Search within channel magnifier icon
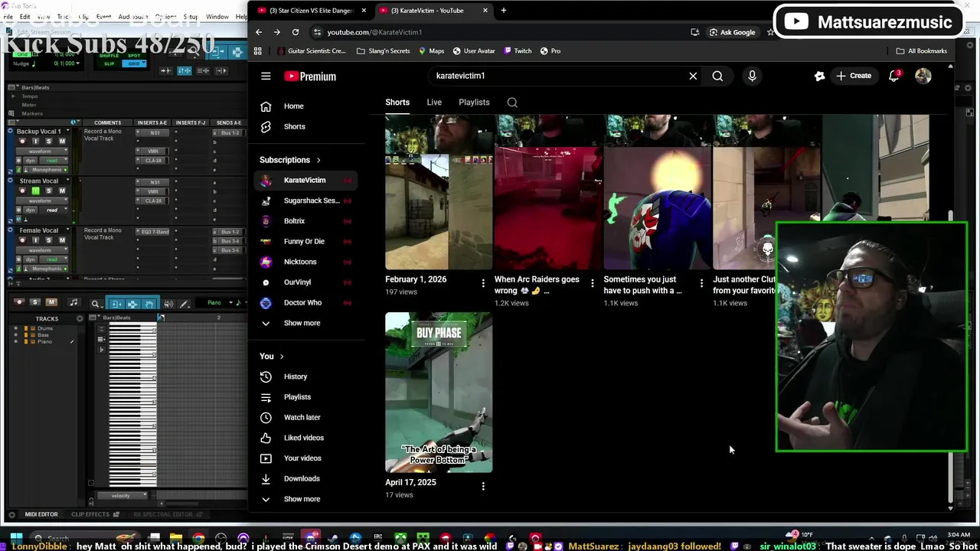Screen dimensions: 980x551 pyautogui.click(x=512, y=103)
